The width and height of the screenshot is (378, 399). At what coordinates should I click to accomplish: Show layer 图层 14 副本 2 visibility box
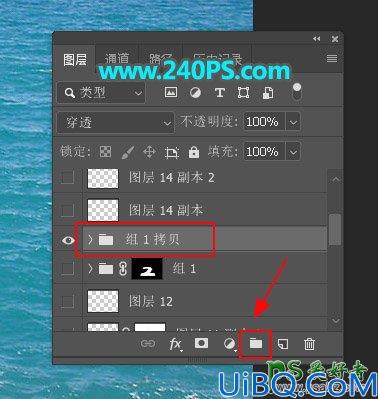68,178
